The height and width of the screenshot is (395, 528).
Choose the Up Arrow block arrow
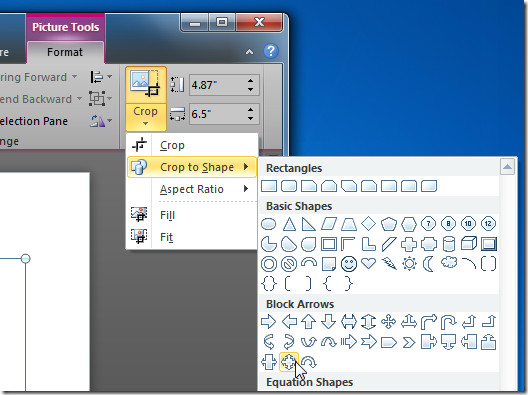[x=308, y=322]
